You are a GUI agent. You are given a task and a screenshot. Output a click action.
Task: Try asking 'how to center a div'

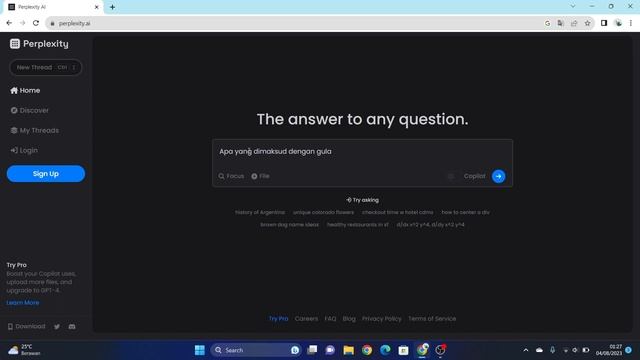click(465, 212)
